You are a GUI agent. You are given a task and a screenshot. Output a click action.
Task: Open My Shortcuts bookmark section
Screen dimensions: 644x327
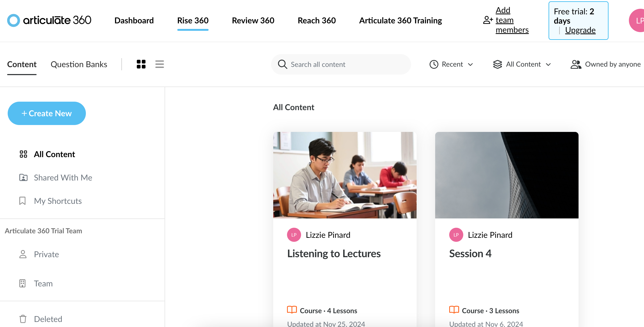click(x=58, y=201)
